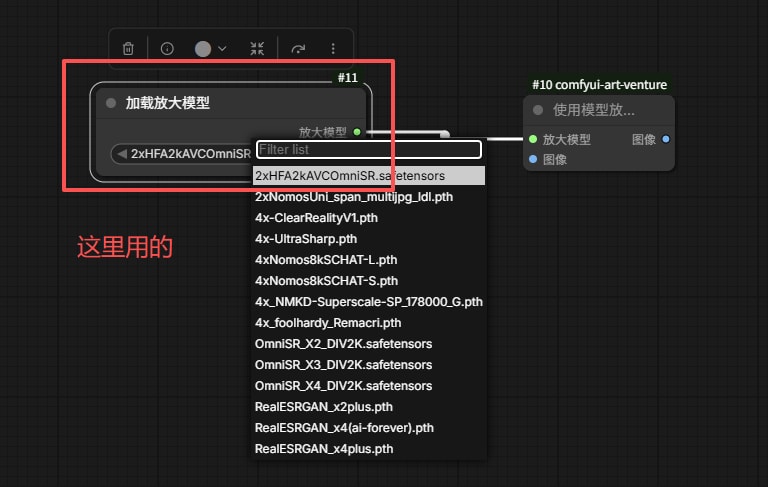Choose OmniSR_X2_DIV2K.safetensors entry
Screen dimensions: 768x487
(x=343, y=344)
